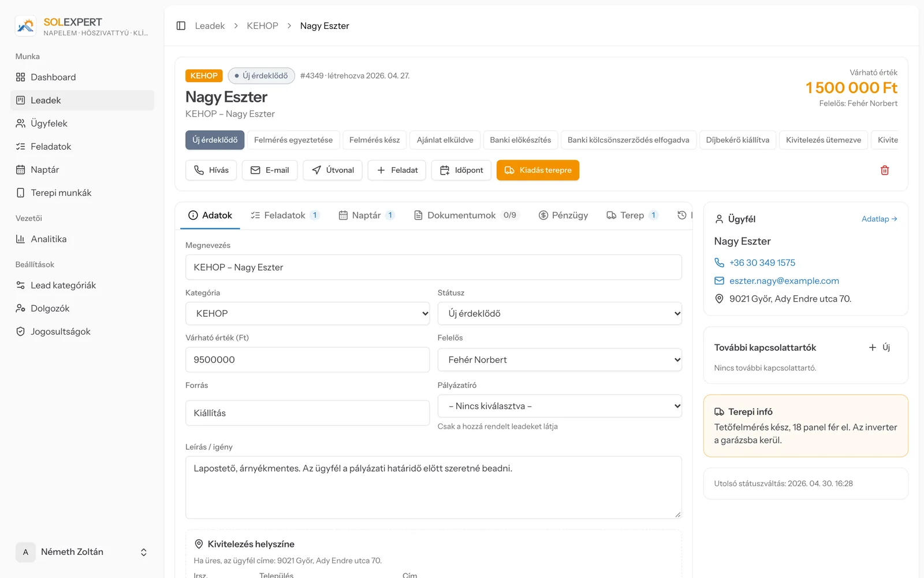Expand the Németh Zoltán user menu
The width and height of the screenshot is (924, 578).
82,552
